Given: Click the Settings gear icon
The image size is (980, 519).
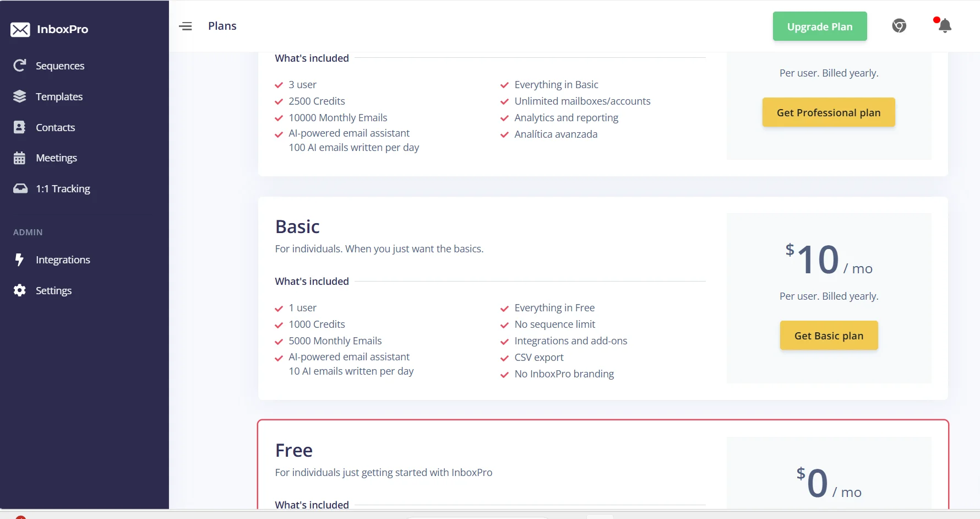Looking at the screenshot, I should click(x=20, y=290).
